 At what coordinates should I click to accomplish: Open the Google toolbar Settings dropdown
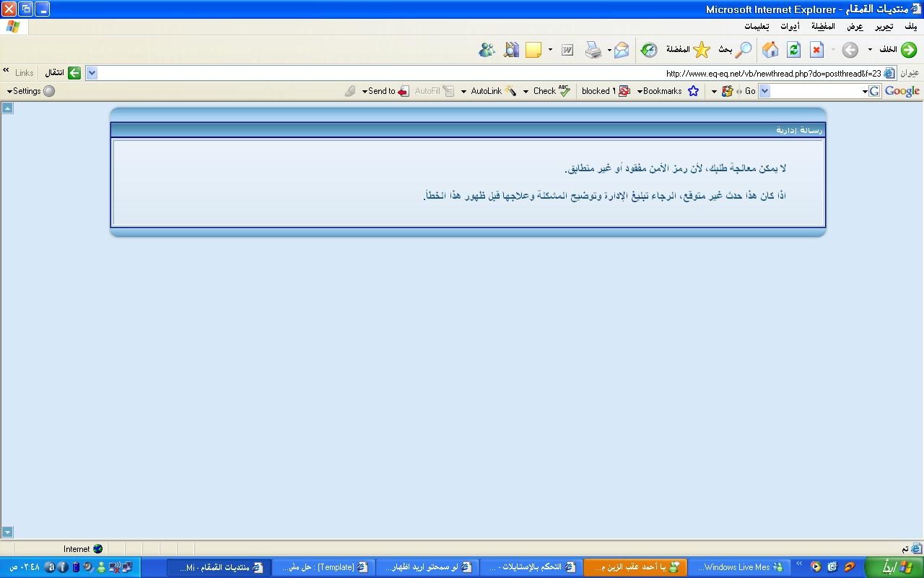pyautogui.click(x=30, y=91)
